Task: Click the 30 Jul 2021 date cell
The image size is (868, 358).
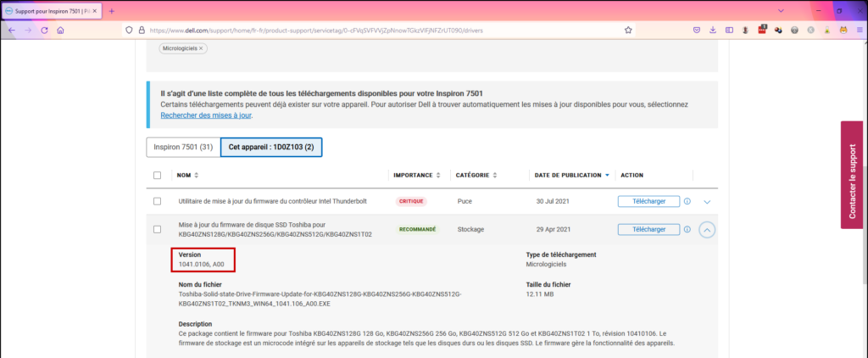Action: (551, 202)
